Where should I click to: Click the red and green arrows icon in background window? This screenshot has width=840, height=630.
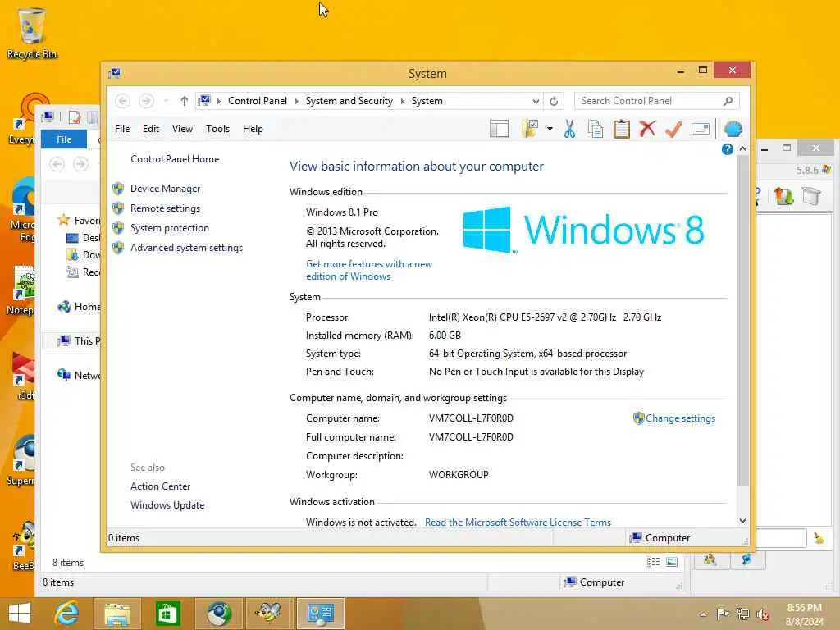(783, 196)
